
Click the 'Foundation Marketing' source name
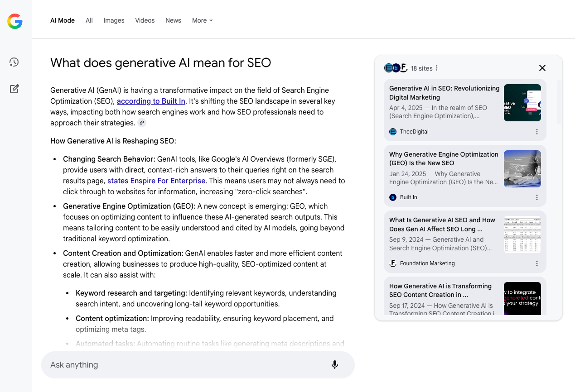coord(427,263)
